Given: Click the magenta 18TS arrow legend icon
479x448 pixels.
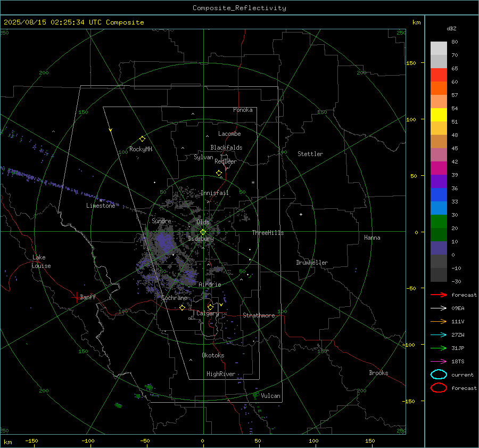Looking at the screenshot, I should (439, 362).
